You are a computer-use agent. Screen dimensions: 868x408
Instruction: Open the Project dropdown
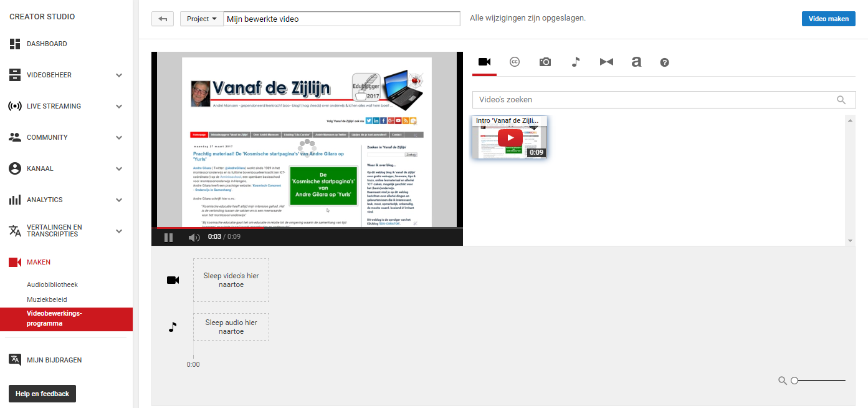tap(202, 19)
